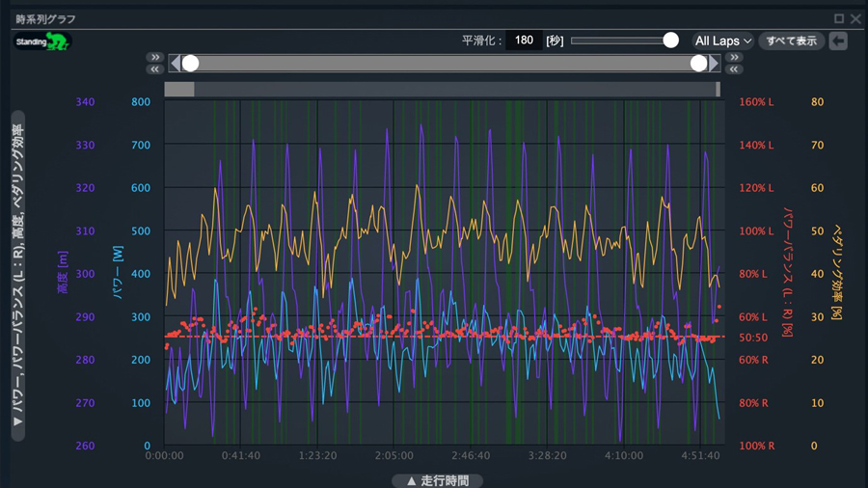Click the right-side upper double chevron icon
The height and width of the screenshot is (488, 868).
[735, 58]
